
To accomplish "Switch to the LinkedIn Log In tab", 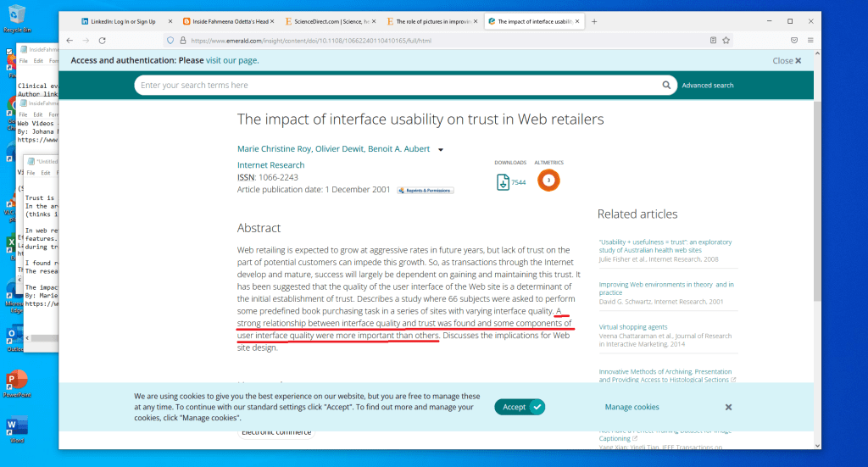I will click(x=123, y=21).
